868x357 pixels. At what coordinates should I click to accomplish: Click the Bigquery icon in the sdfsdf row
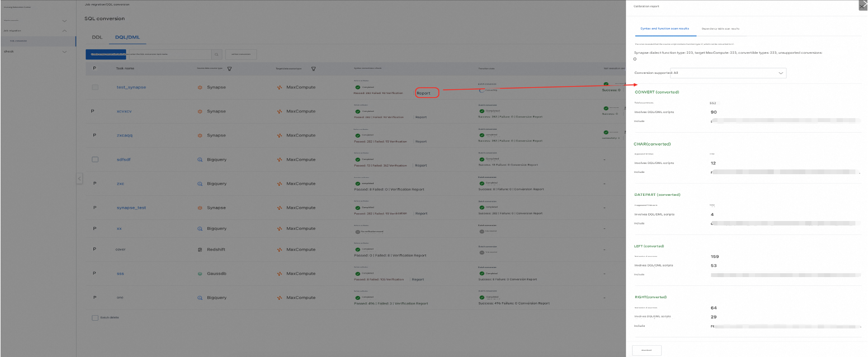200,159
